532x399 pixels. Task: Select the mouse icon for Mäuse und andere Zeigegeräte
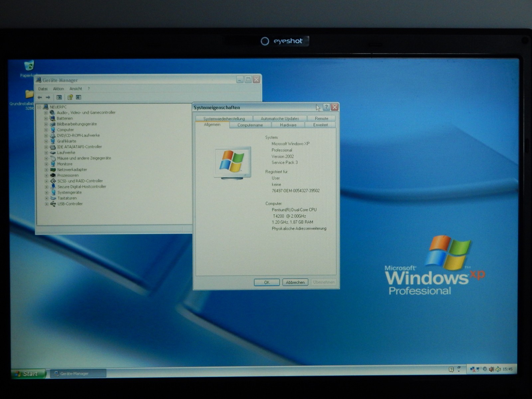pyautogui.click(x=53, y=158)
